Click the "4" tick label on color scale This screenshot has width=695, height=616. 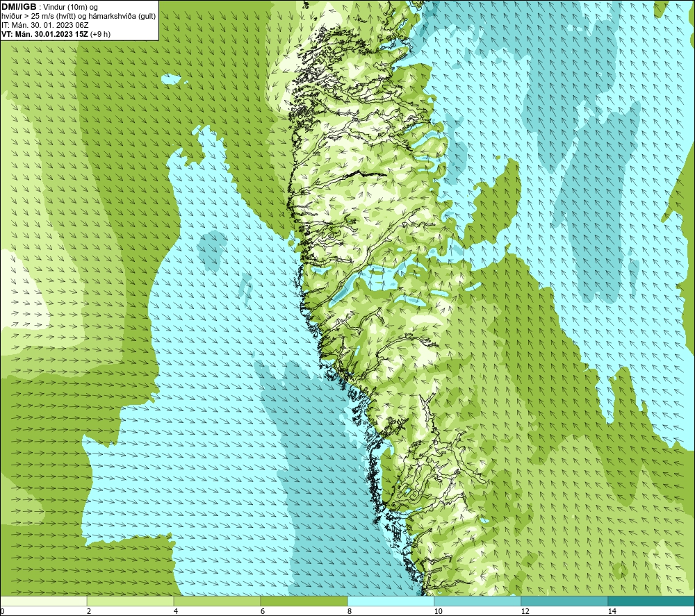176,611
